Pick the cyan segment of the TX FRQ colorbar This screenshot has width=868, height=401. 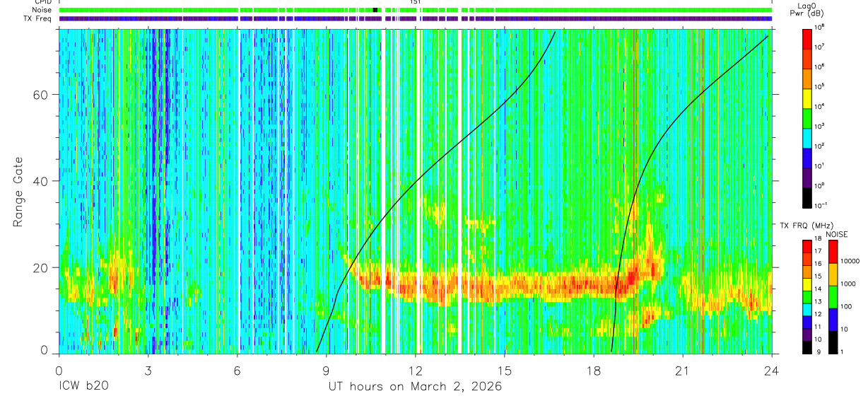click(x=807, y=310)
